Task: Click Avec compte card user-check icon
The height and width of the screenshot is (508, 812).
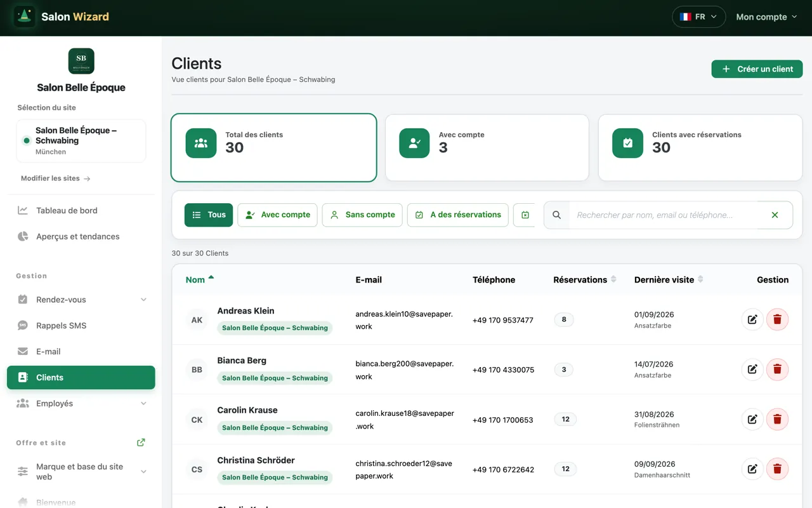Action: [414, 143]
